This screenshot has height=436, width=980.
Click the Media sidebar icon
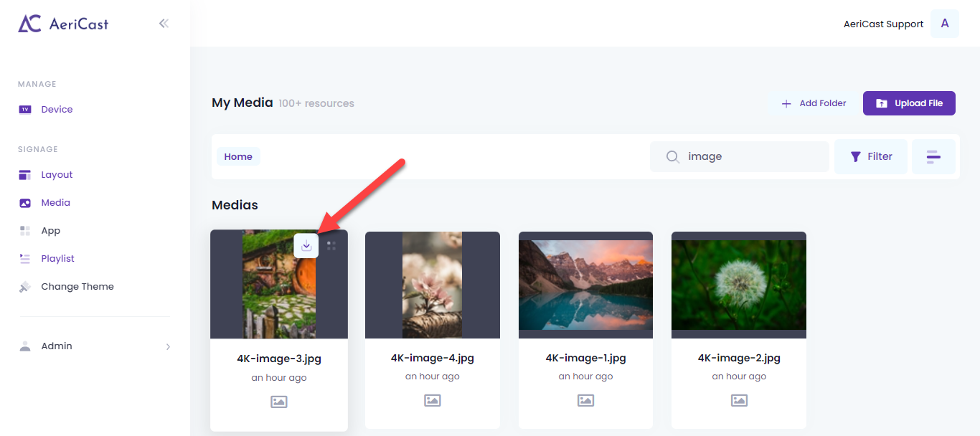point(25,203)
